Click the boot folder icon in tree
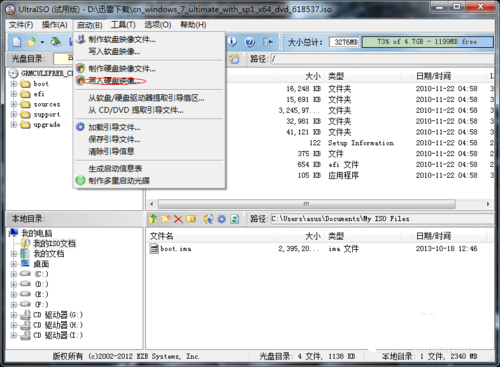The image size is (500, 367). (x=25, y=84)
